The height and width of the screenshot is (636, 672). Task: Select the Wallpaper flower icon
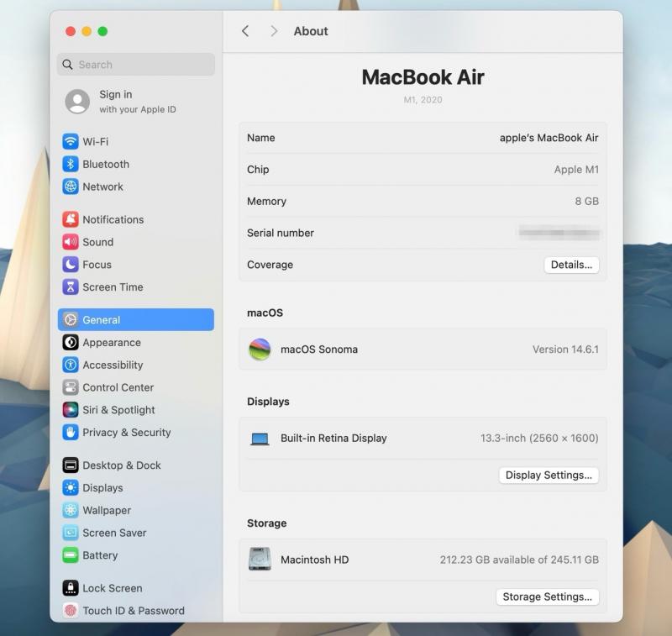(71, 511)
